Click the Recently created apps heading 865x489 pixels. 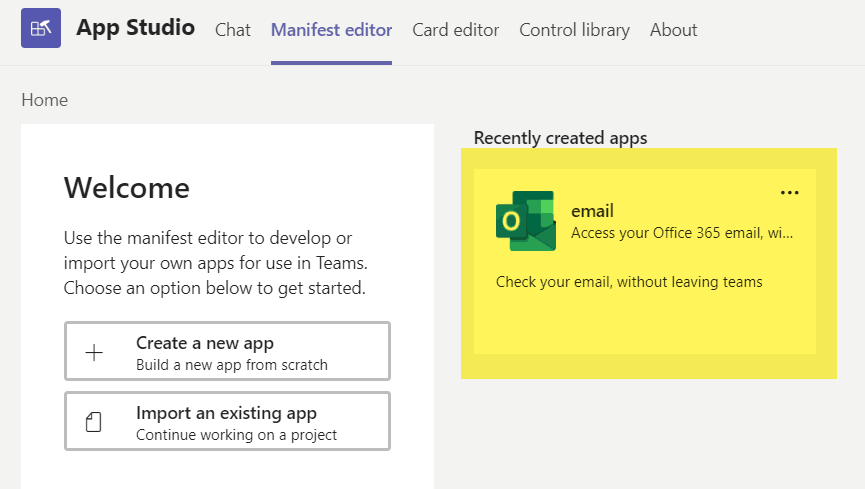(560, 138)
